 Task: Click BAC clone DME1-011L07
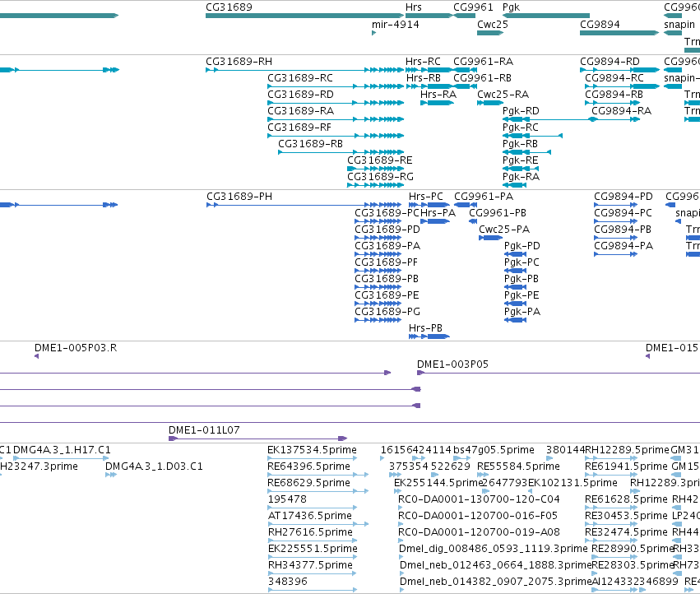[x=204, y=430]
